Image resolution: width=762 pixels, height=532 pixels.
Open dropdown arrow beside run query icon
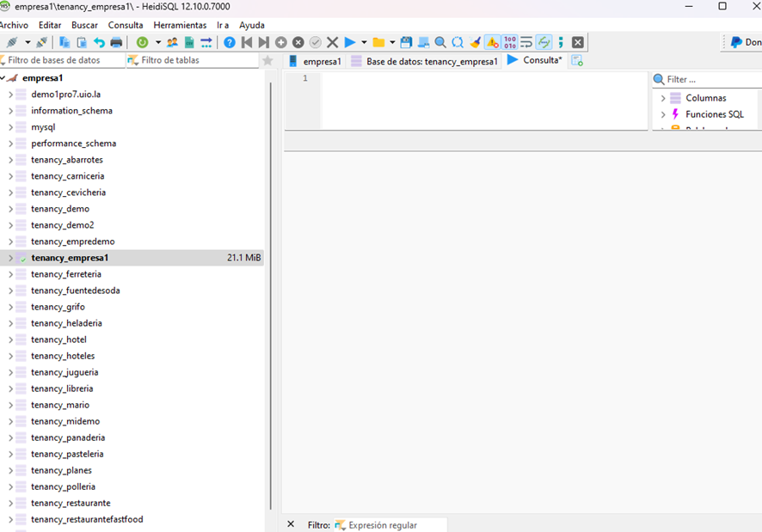click(364, 42)
